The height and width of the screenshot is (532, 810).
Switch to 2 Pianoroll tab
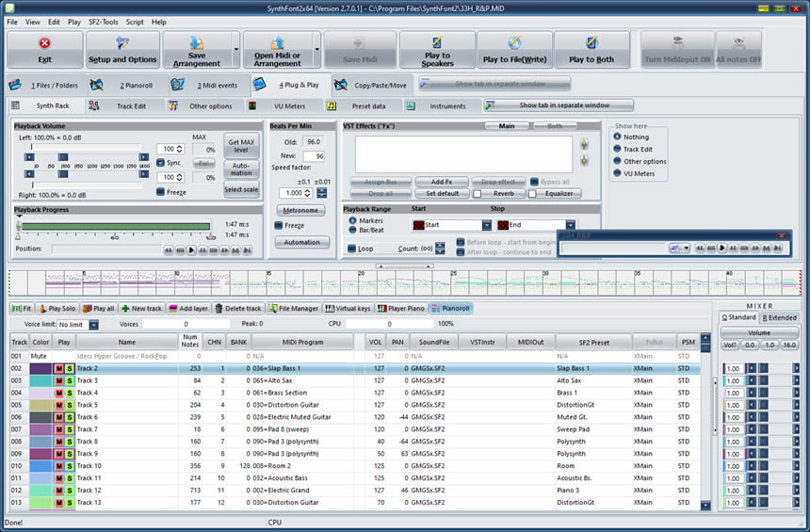click(x=127, y=86)
